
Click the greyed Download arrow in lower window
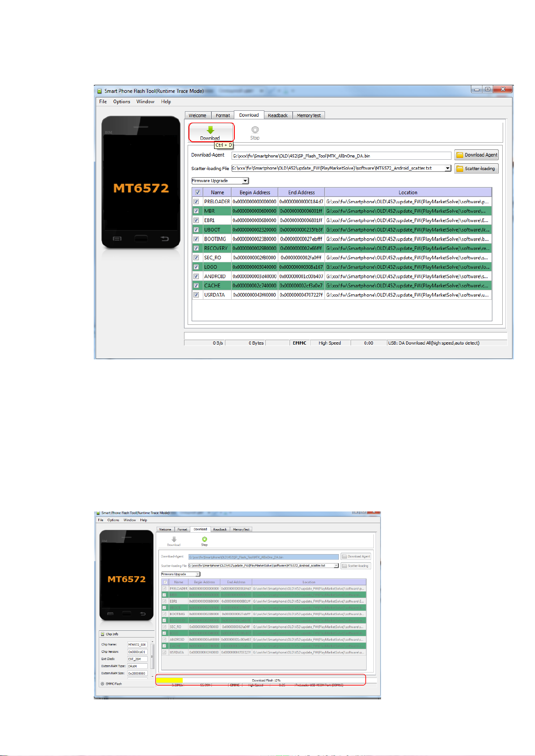pyautogui.click(x=174, y=539)
